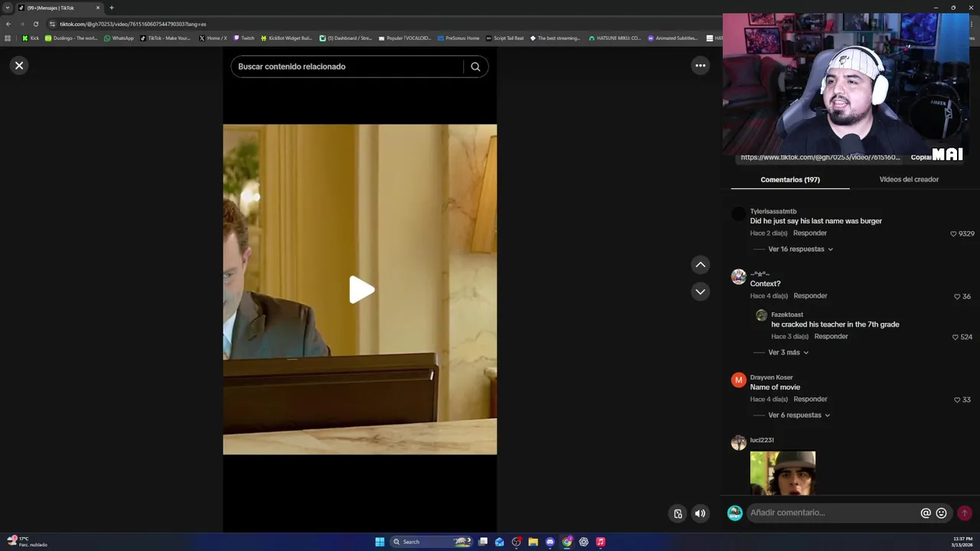
Task: Click the search magnifier in related content bar
Action: [x=475, y=67]
